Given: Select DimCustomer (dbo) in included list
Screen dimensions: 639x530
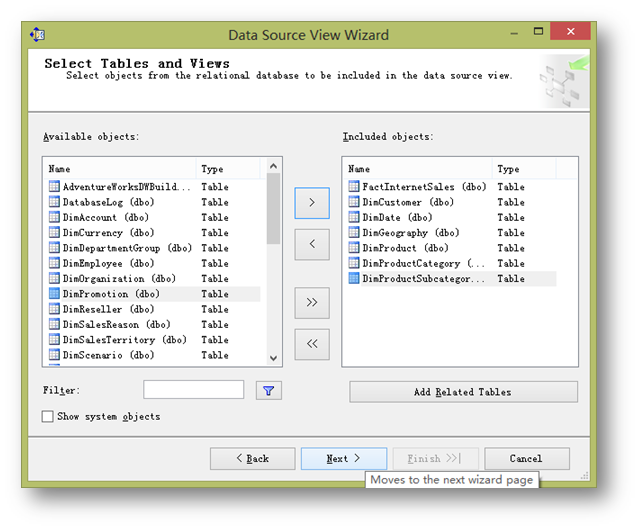Looking at the screenshot, I should coord(408,202).
